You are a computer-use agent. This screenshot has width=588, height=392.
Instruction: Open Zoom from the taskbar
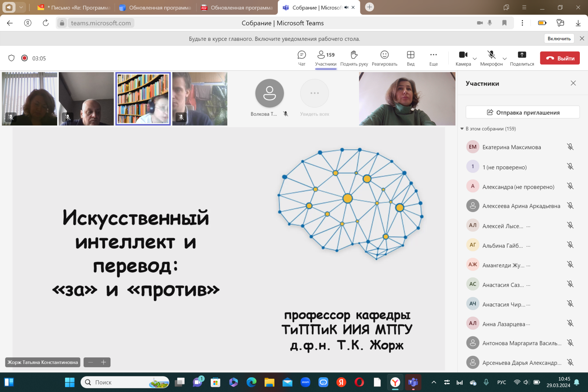coord(305,382)
